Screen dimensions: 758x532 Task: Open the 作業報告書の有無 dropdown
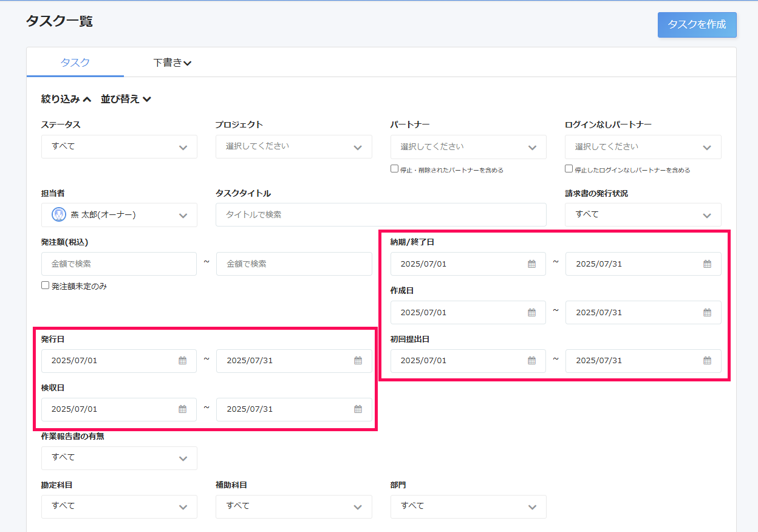(x=119, y=458)
